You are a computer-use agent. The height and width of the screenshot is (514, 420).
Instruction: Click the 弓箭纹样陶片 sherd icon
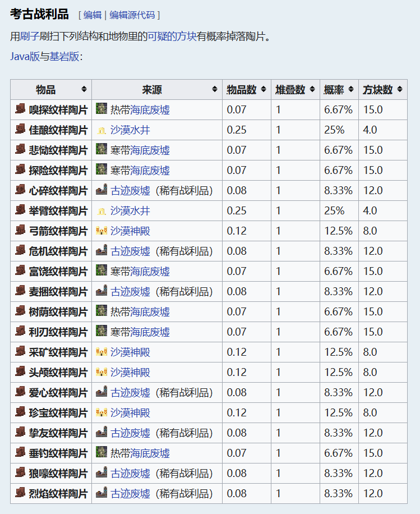tap(20, 230)
